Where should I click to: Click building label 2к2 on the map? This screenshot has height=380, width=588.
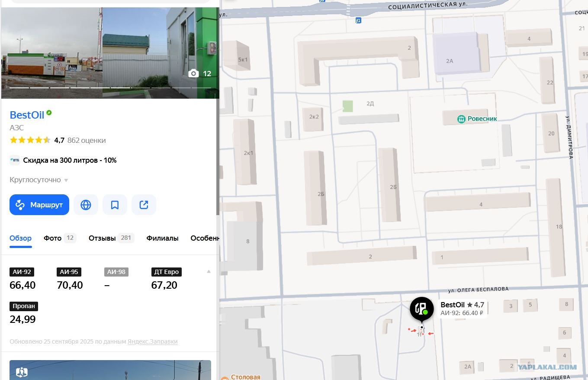tap(314, 117)
